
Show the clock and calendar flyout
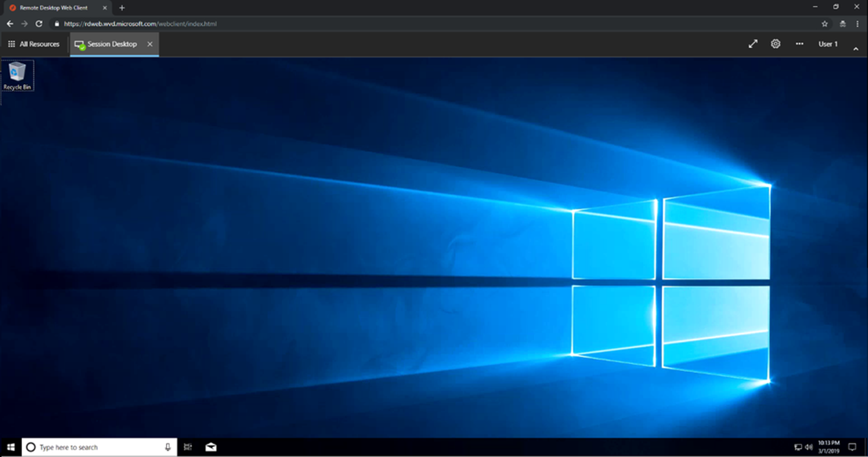(829, 447)
